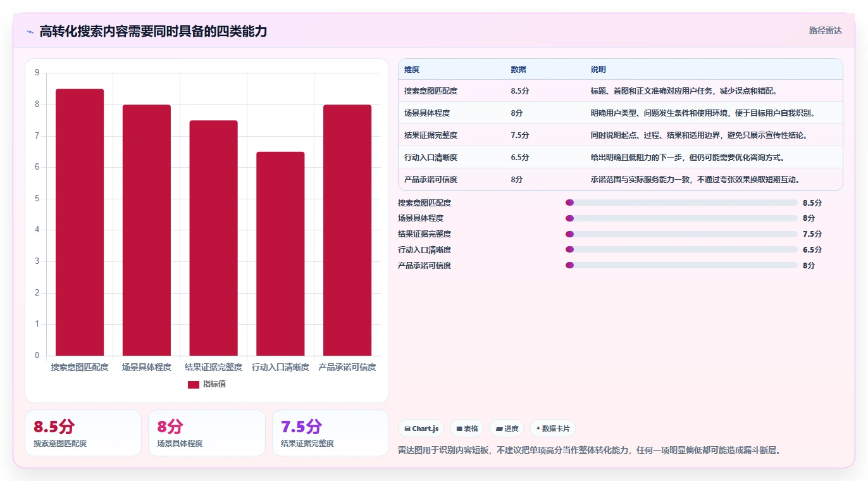This screenshot has width=868, height=481.
Task: Click the lightning icon beside the page title
Action: coord(30,31)
